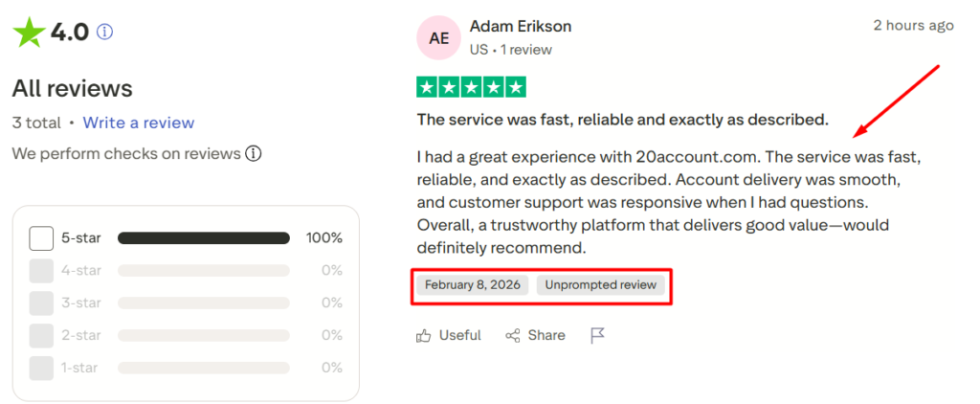Tick the 2-star filter checkbox
The height and width of the screenshot is (404, 980).
pos(41,335)
